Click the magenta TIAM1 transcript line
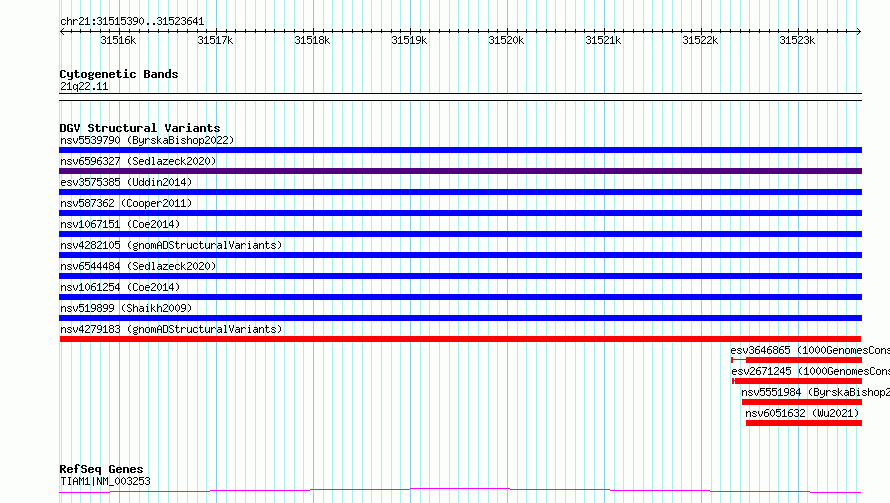Image resolution: width=890 pixels, height=503 pixels. (x=460, y=491)
